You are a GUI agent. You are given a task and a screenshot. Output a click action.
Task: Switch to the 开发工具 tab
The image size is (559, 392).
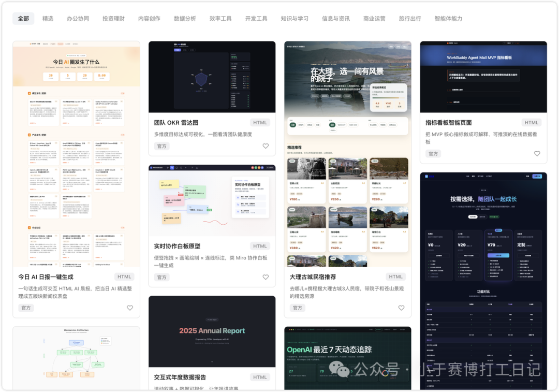pyautogui.click(x=256, y=19)
